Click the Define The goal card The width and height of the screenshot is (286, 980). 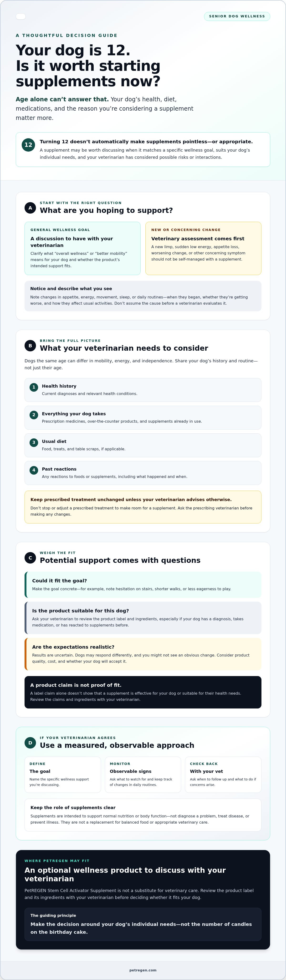63,775
